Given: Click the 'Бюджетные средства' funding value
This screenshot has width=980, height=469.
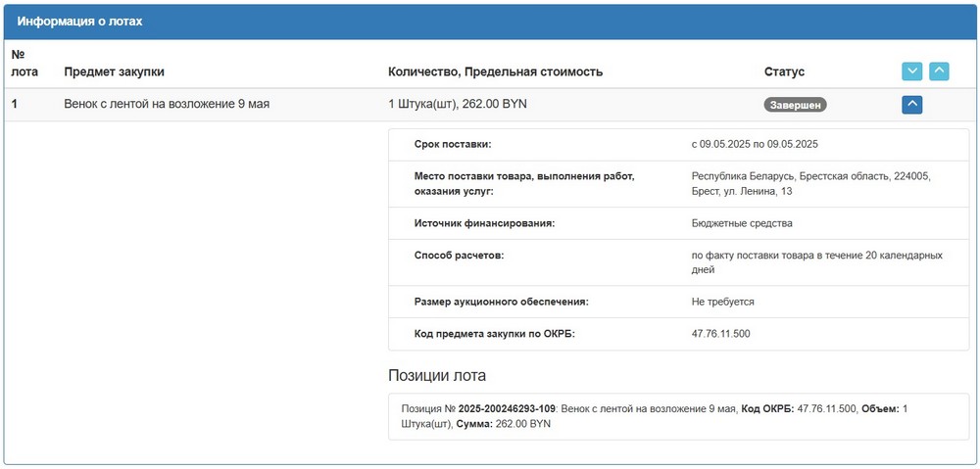Looking at the screenshot, I should point(741,223).
